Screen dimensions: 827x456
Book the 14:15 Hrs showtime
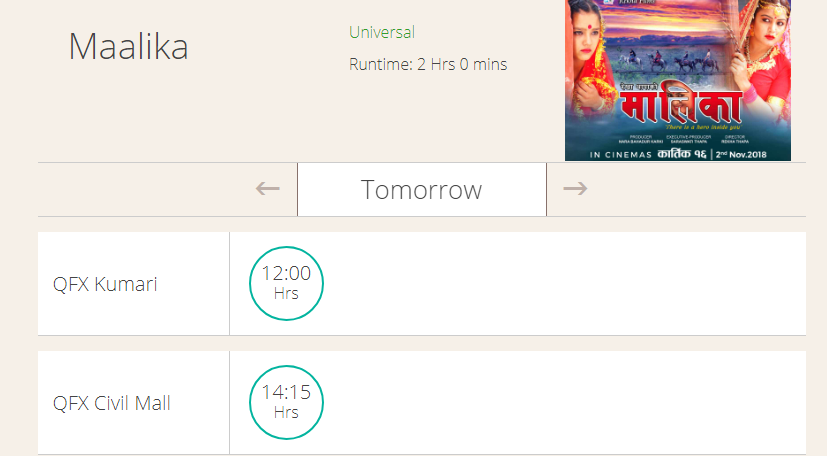(x=286, y=402)
